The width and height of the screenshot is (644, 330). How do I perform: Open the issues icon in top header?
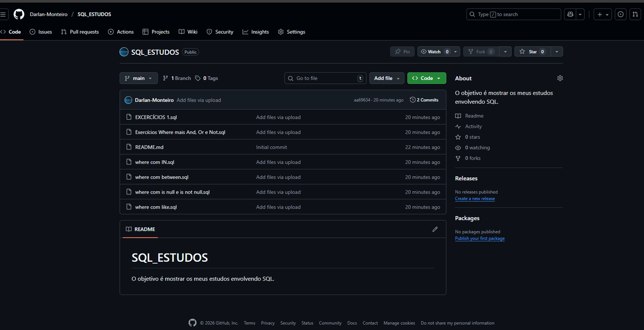[620, 15]
